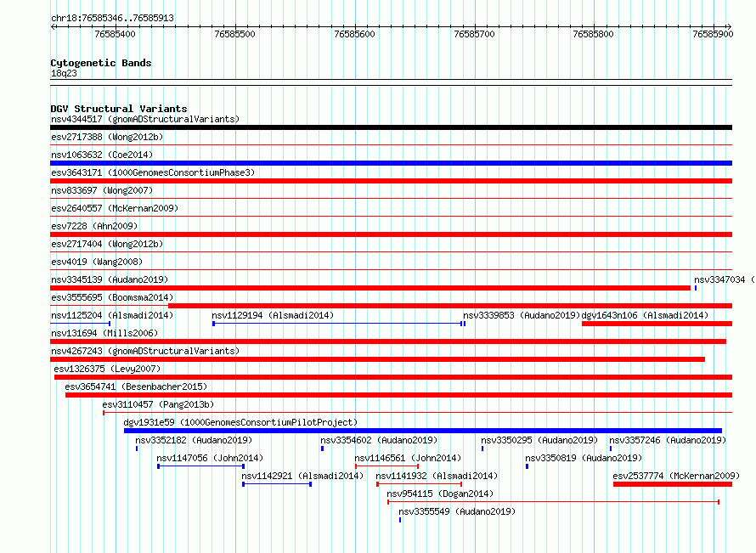Click the blue nsv1129194 span line
The height and width of the screenshot is (553, 756).
point(337,324)
